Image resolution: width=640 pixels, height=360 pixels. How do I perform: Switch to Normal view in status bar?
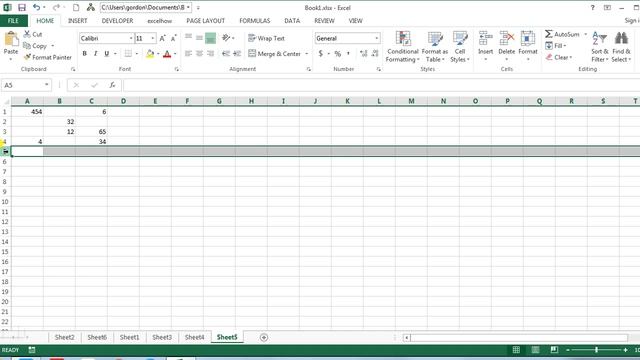516,350
